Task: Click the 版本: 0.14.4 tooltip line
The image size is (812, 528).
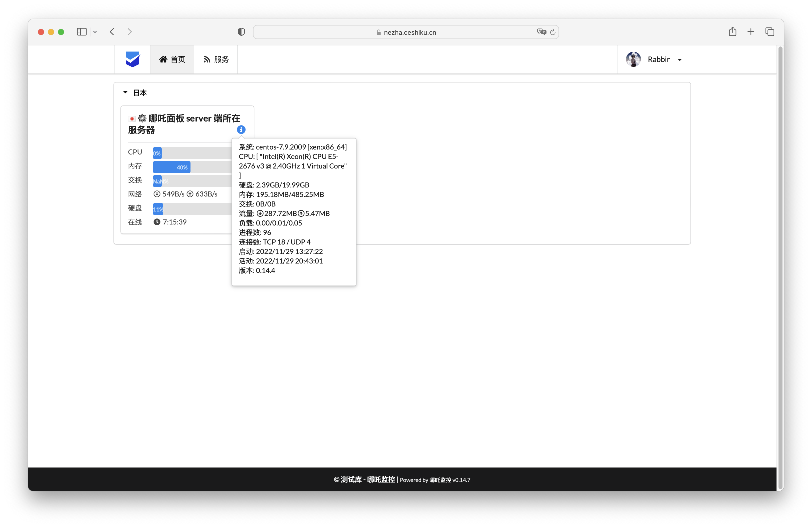Action: pos(257,271)
